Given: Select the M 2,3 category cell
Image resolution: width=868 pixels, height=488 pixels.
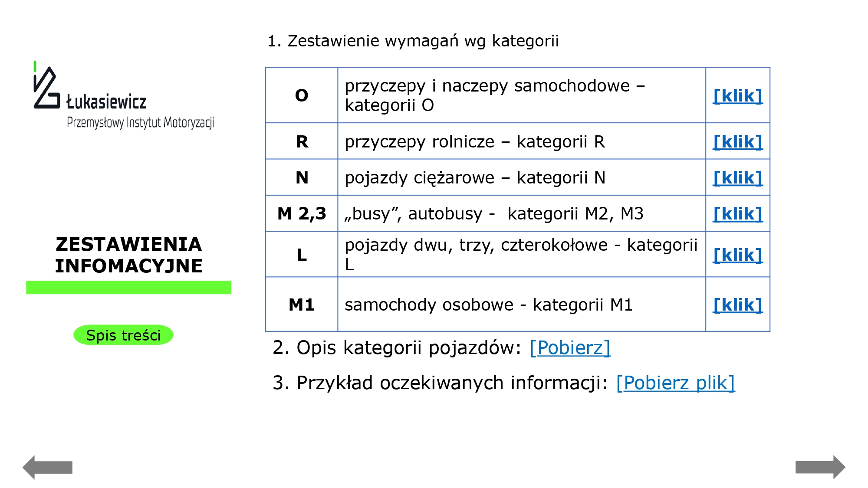Looking at the screenshot, I should click(302, 213).
